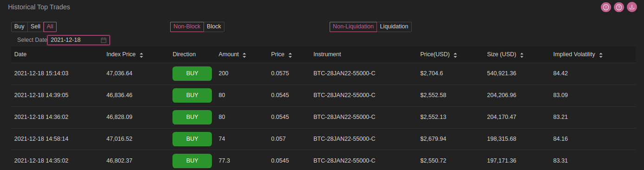Click date cell 2021-12-18 15:14:03
The image size is (644, 170).
pos(41,73)
